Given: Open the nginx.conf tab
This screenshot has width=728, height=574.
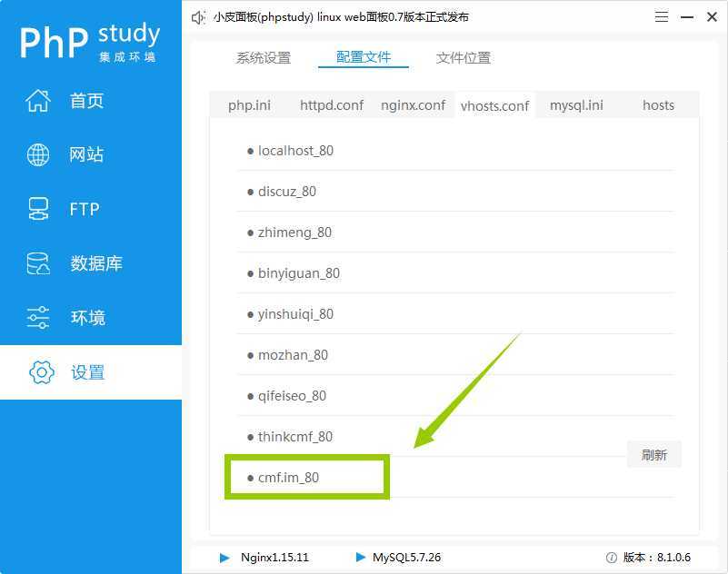Looking at the screenshot, I should [413, 105].
